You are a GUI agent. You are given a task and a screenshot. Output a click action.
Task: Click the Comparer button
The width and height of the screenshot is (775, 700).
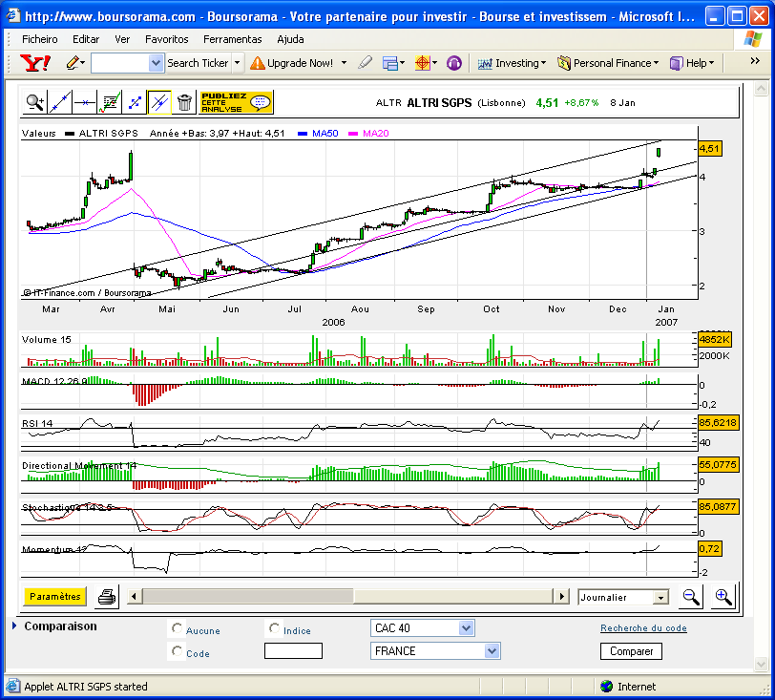631,651
